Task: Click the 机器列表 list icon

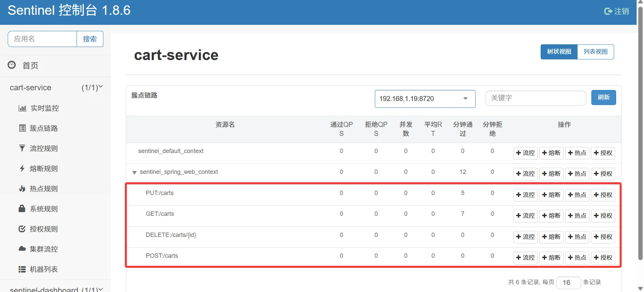Action: [22, 269]
